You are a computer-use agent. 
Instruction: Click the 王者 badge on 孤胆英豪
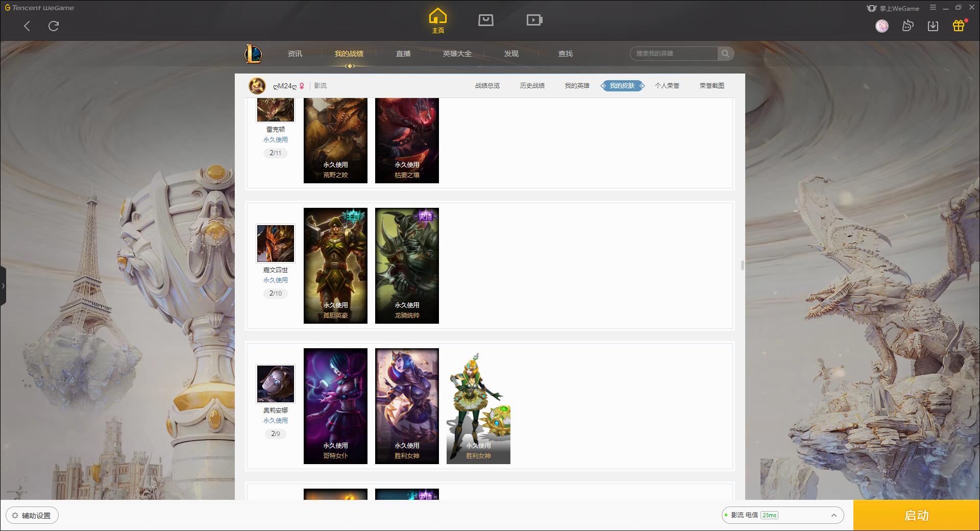(x=353, y=216)
